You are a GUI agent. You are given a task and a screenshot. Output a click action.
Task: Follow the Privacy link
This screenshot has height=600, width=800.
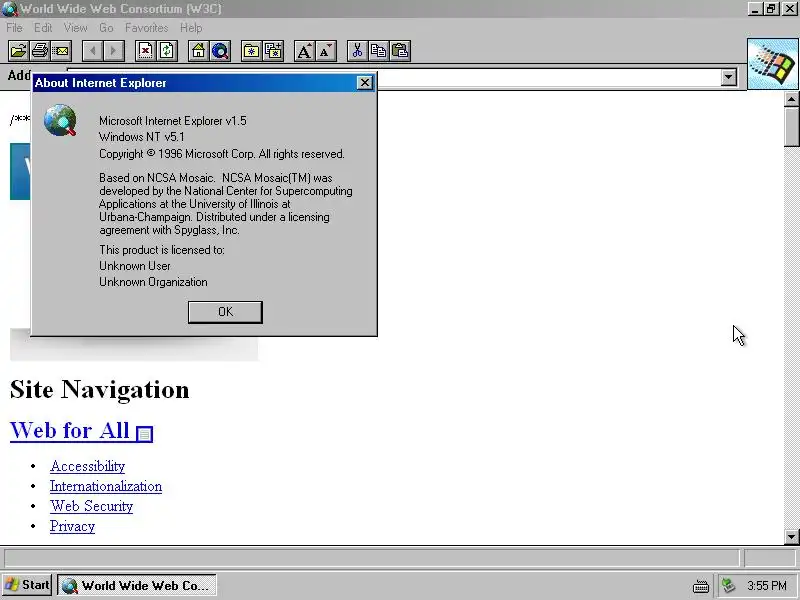(x=72, y=526)
